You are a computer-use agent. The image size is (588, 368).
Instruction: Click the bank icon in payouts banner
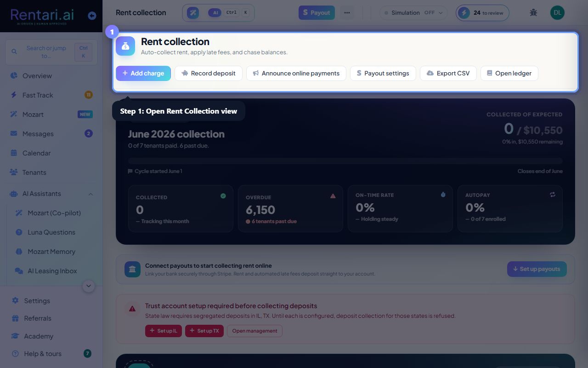(x=132, y=269)
